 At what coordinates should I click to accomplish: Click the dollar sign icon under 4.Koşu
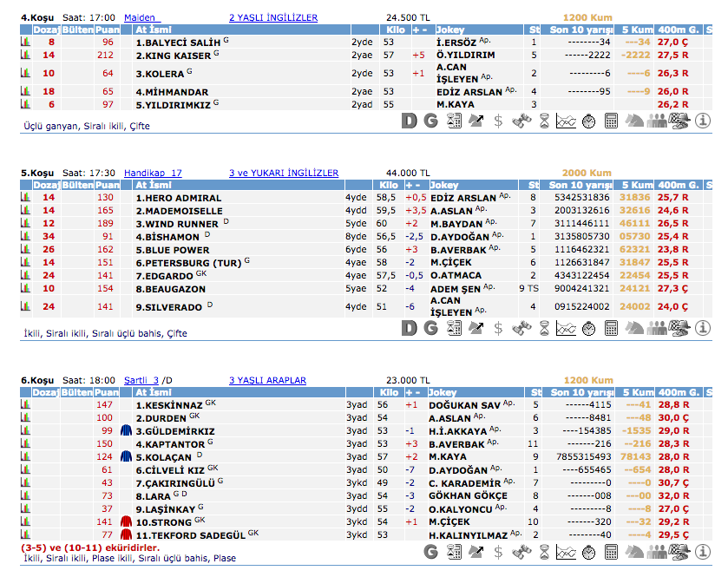pos(498,121)
